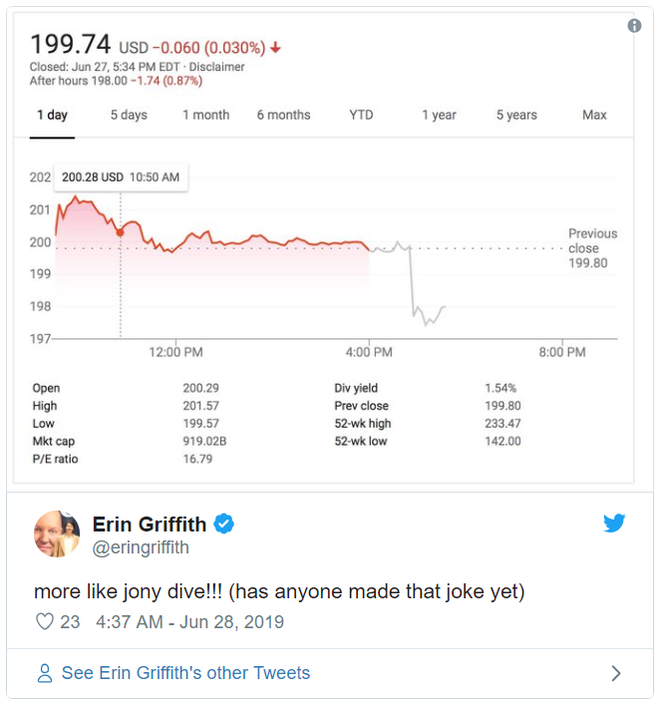Click the verified badge next to Erin Griffith

tap(225, 523)
